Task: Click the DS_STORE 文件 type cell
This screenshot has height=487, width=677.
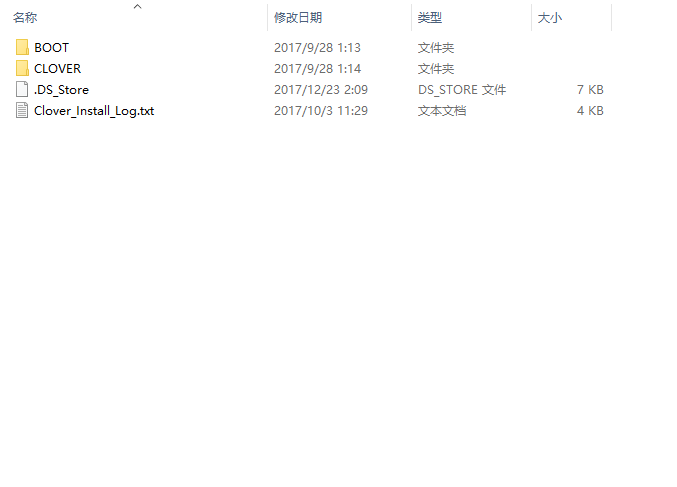Action: [x=462, y=90]
